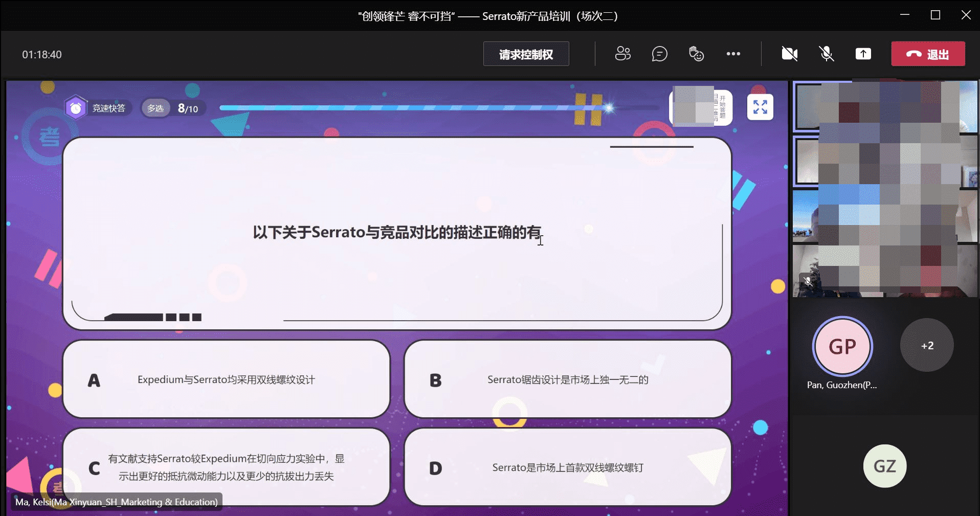Click the 退出 leave button
Image resolution: width=980 pixels, height=516 pixels.
click(928, 54)
